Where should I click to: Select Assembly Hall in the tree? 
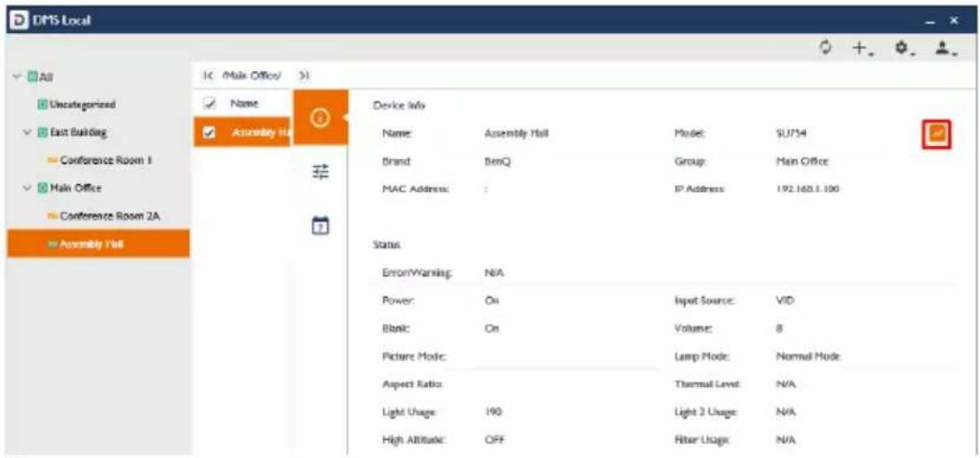point(98,244)
